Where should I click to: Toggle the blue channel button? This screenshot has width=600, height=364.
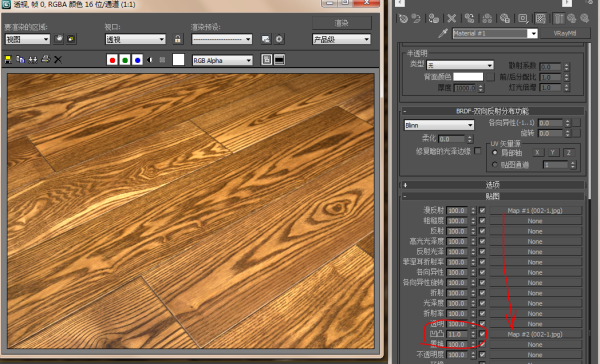tap(137, 60)
